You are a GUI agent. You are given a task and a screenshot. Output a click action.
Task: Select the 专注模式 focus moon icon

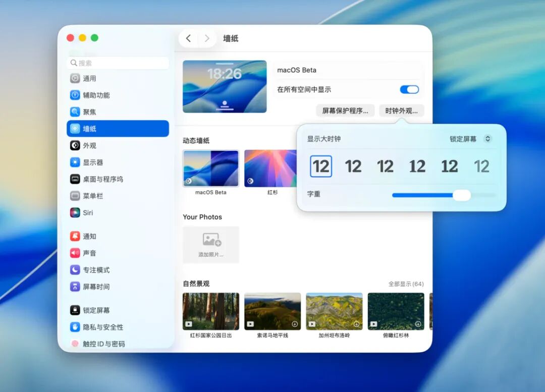click(75, 270)
